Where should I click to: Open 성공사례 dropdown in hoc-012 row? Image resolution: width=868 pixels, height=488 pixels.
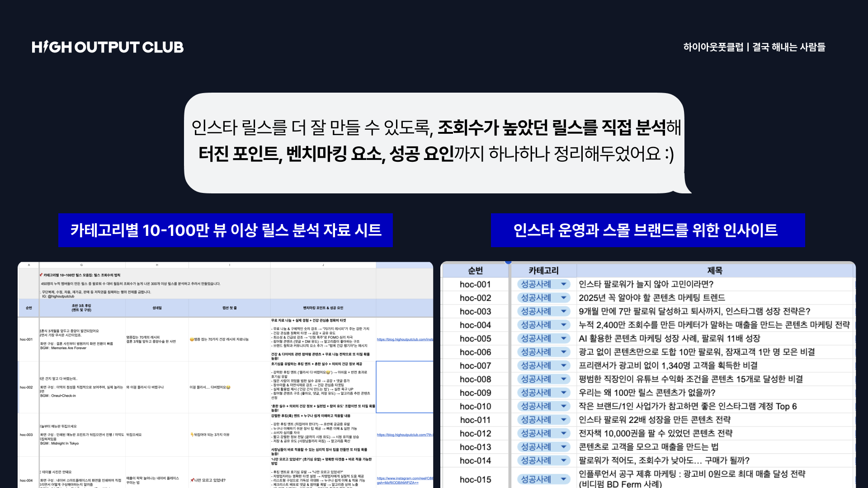coord(564,433)
